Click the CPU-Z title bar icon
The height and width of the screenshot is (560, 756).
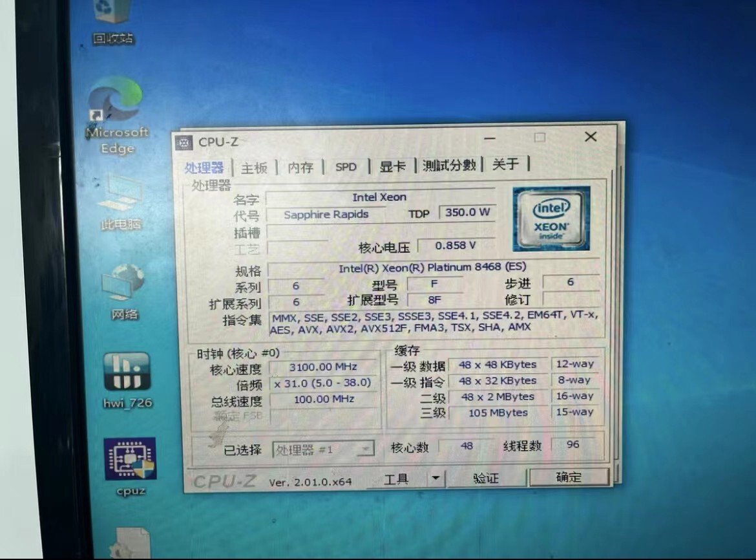point(184,143)
